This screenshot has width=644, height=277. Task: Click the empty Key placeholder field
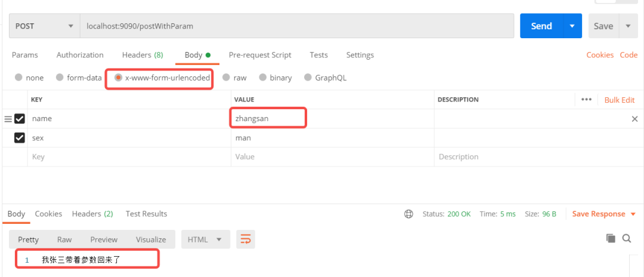point(129,156)
